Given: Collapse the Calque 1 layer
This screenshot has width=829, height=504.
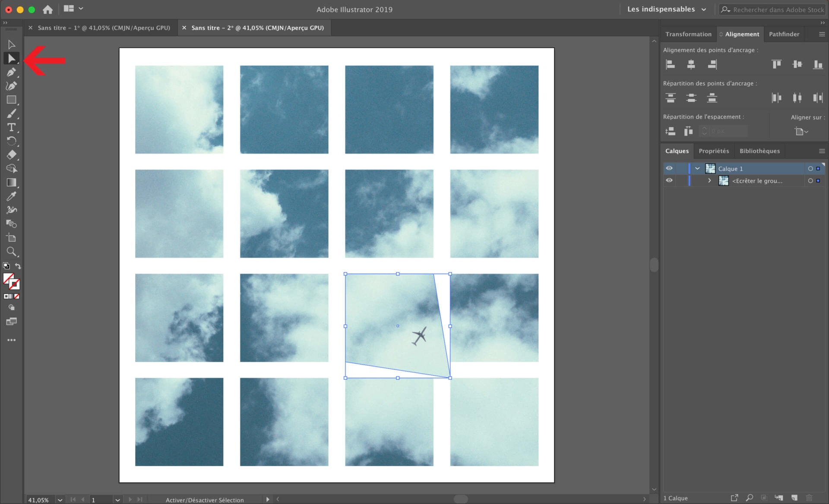Looking at the screenshot, I should coord(697,169).
